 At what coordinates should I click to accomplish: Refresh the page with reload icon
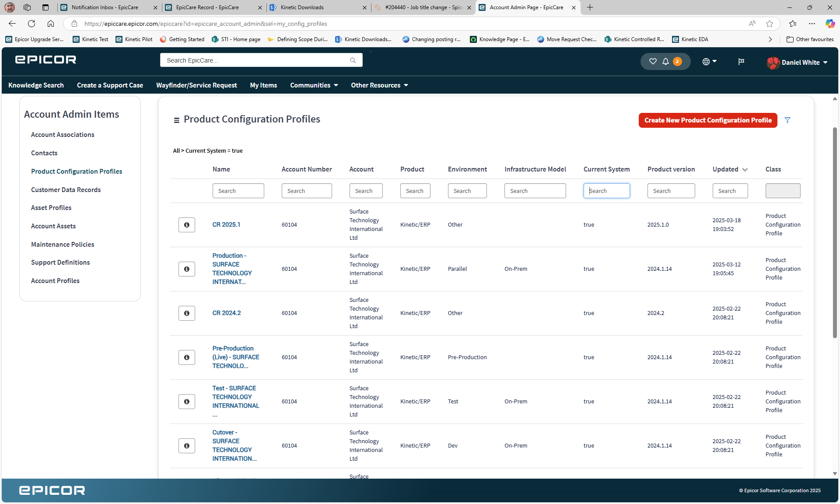point(31,24)
